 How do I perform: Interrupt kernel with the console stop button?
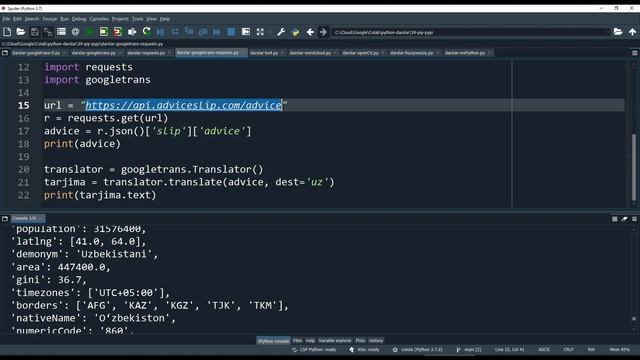click(x=615, y=219)
